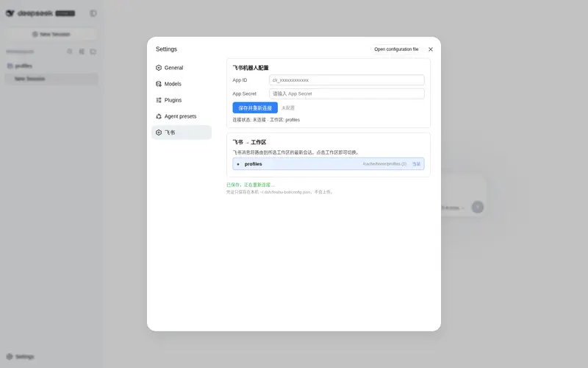Click the gear icon beside Settings at bottom left
The image size is (588, 368).
coord(10,356)
